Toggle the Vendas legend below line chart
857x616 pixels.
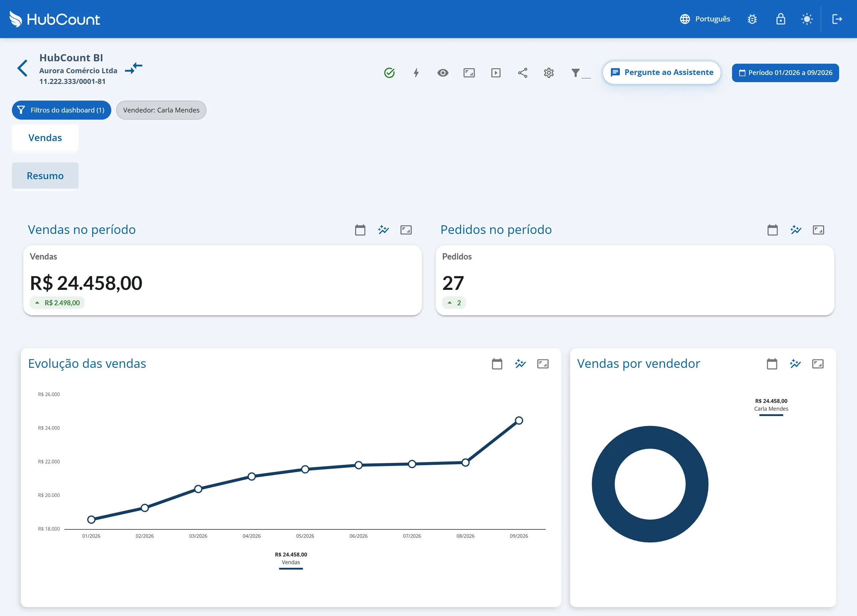[x=291, y=560]
